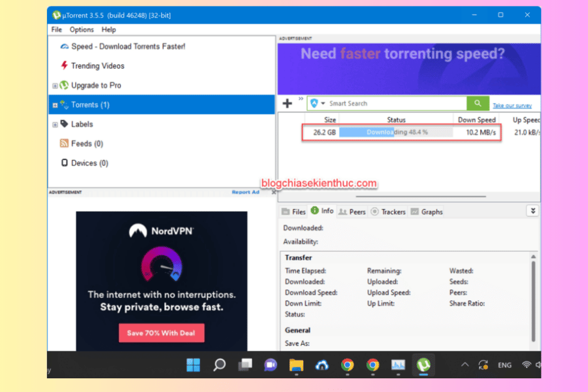588x392 pixels.
Task: Click the green search magnifier button
Action: click(x=478, y=103)
